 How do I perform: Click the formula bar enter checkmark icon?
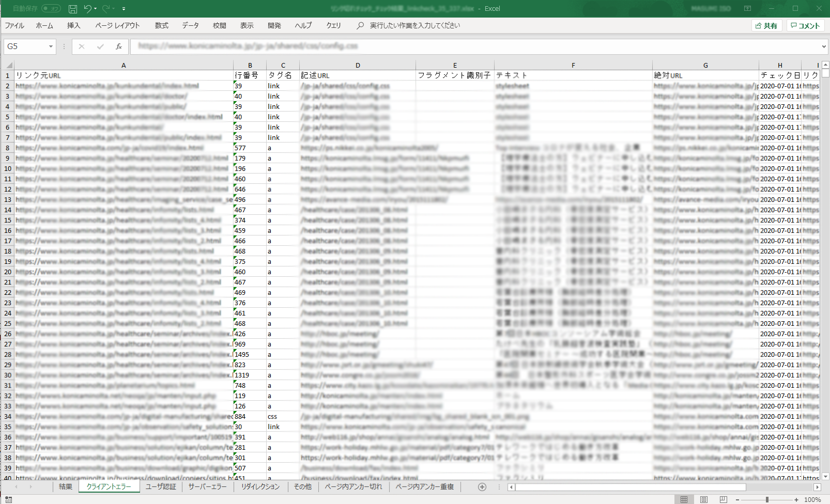[100, 46]
